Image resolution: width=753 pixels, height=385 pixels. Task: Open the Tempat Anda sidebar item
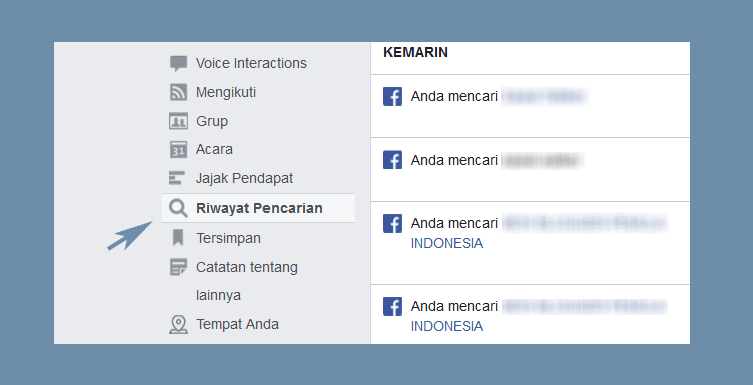point(237,325)
